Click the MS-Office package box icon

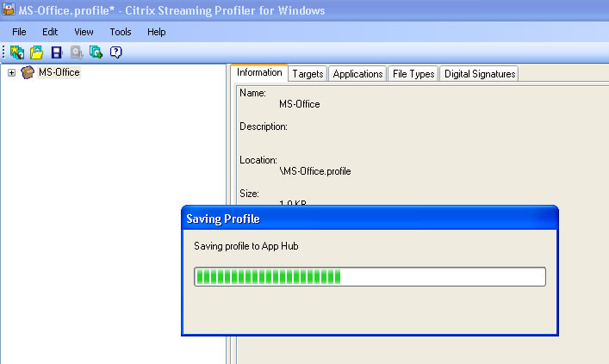pyautogui.click(x=28, y=72)
